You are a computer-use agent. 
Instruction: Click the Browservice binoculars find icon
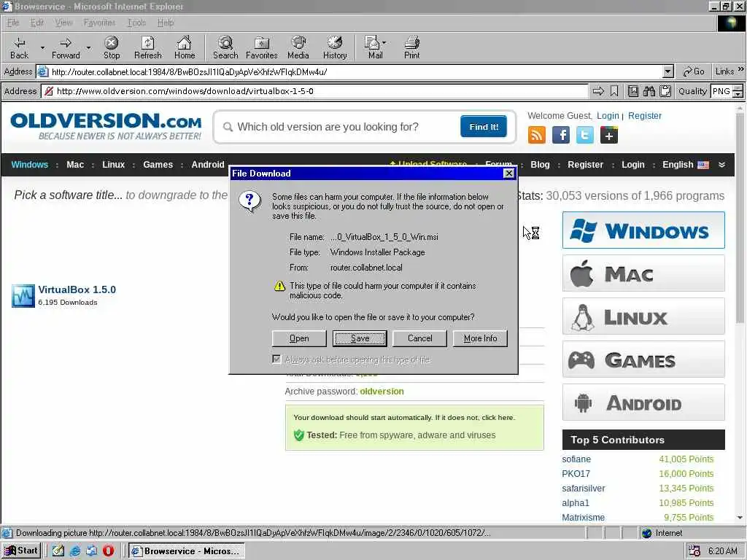(649, 91)
